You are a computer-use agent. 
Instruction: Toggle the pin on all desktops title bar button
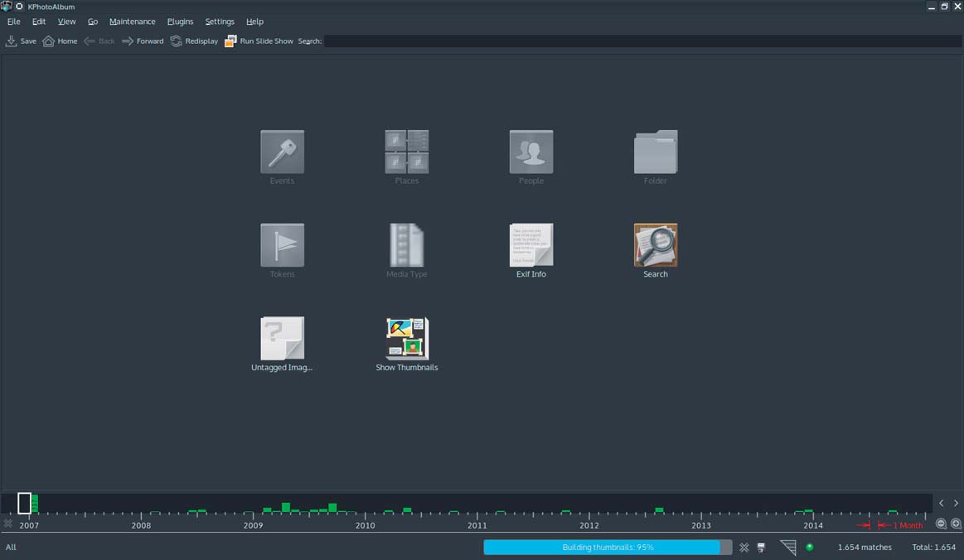point(19,6)
